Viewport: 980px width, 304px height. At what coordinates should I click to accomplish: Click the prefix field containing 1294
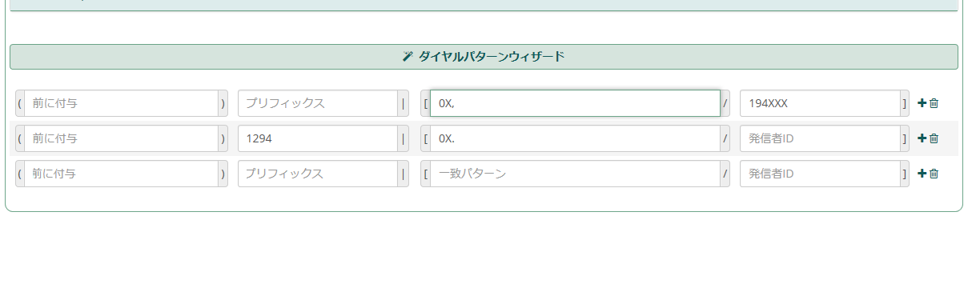coord(317,138)
